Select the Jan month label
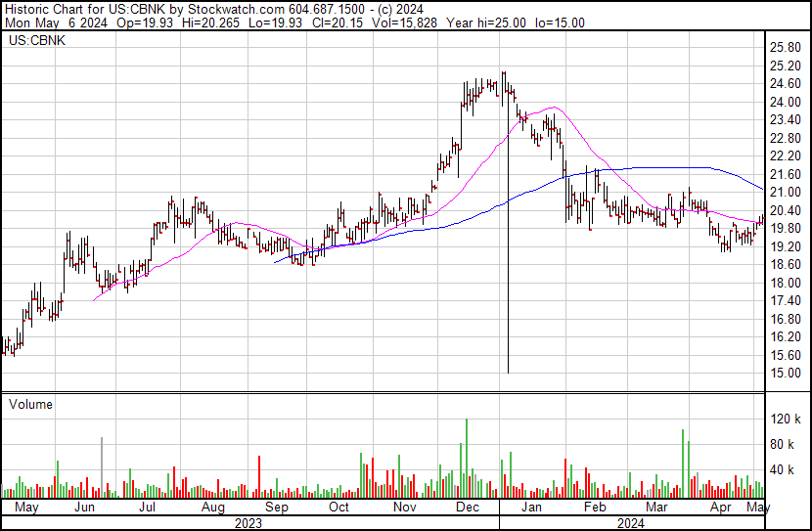 [532, 507]
